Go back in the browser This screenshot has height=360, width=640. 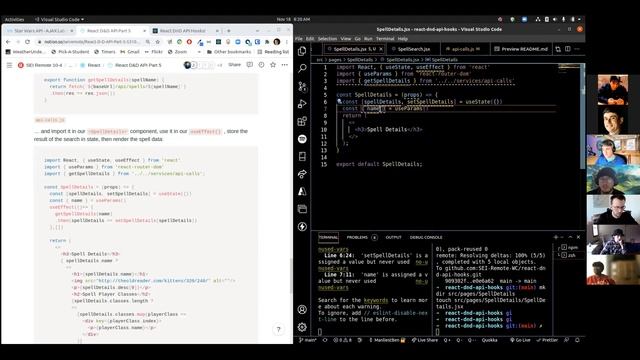pyautogui.click(x=8, y=42)
